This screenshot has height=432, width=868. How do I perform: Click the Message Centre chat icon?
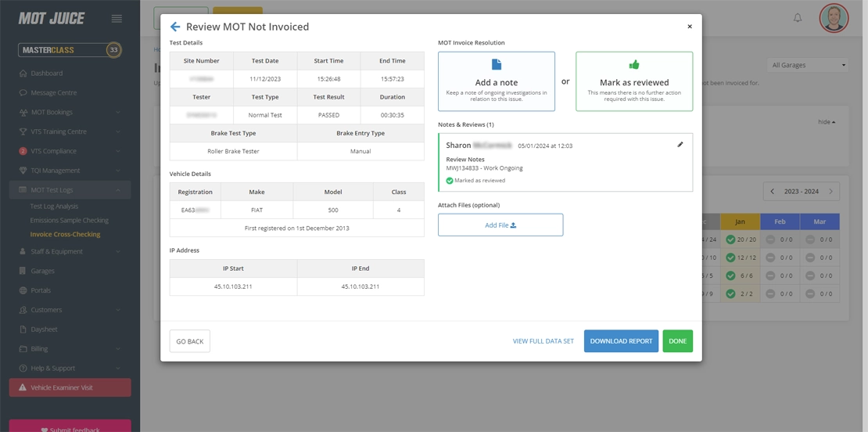click(x=23, y=92)
